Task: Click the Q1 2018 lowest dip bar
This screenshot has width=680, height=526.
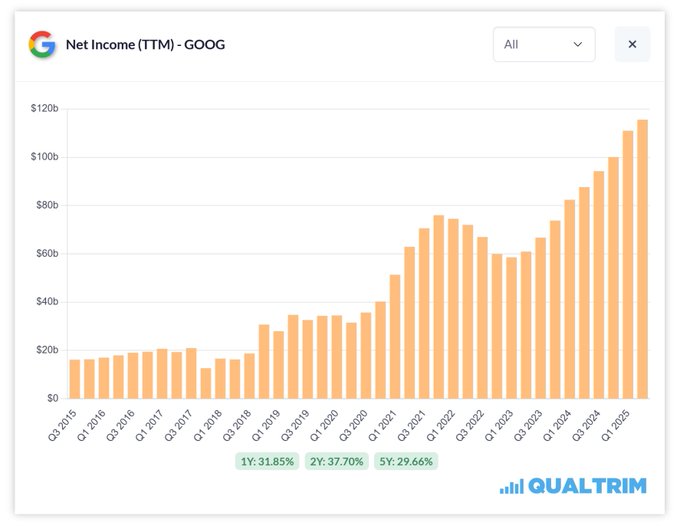Action: [x=206, y=383]
